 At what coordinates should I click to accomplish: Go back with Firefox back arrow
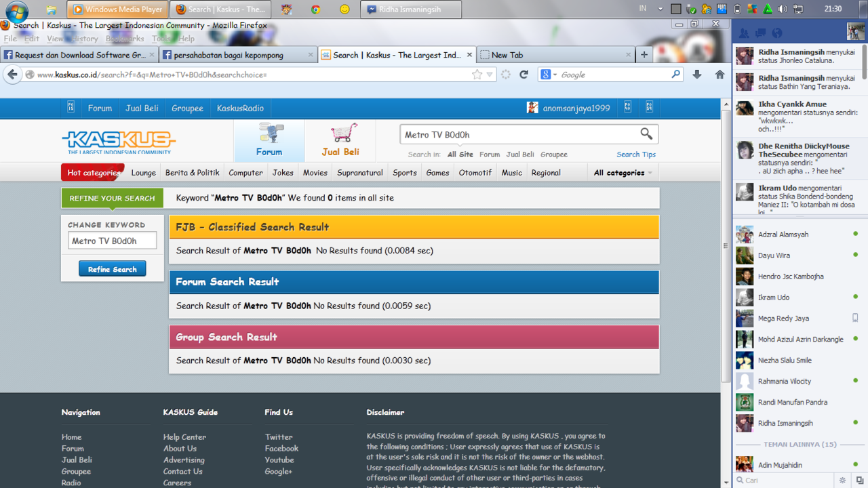click(12, 75)
